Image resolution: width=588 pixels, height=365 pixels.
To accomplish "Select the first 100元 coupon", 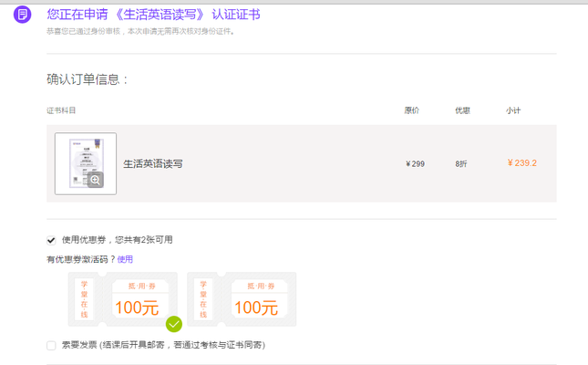I will (x=123, y=298).
